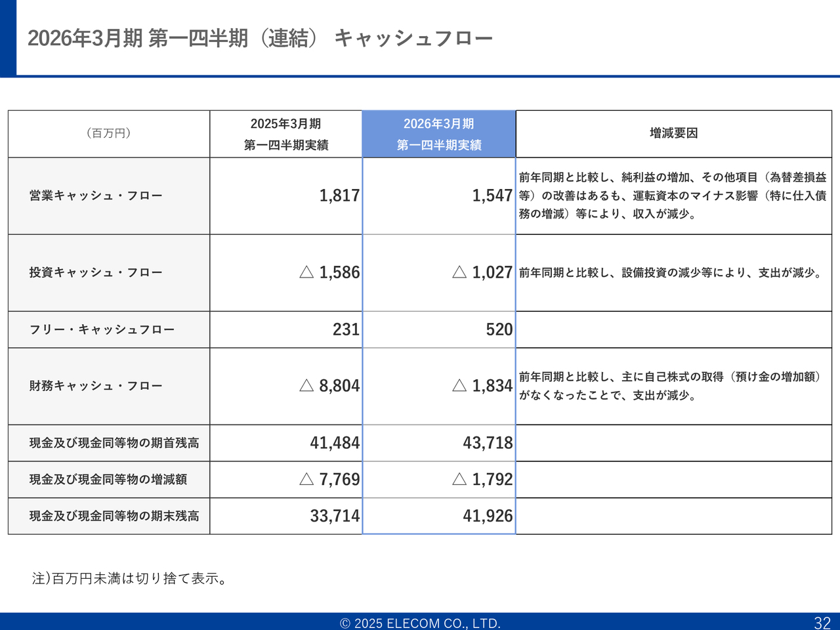Click the closing balance 33,714
Screen dimensions: 840x630
pos(335,516)
